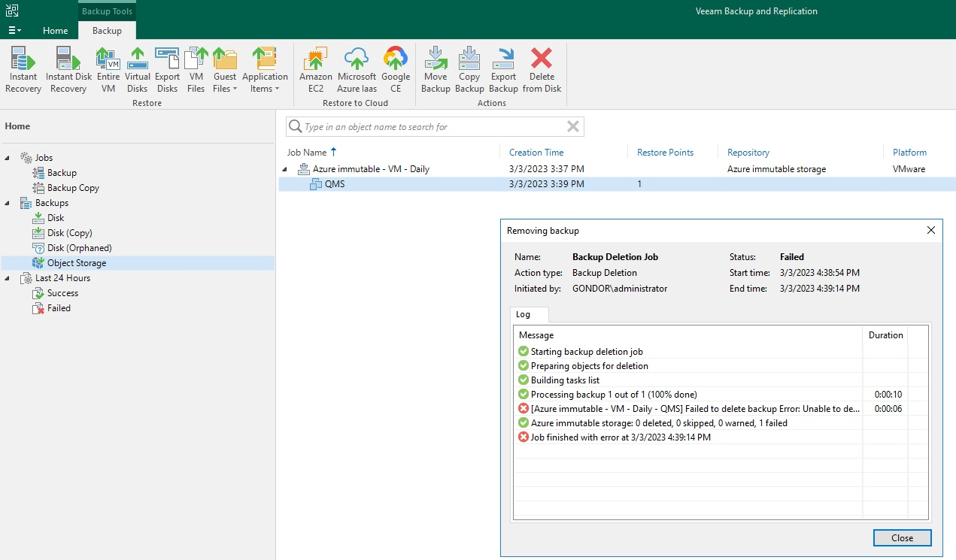The image size is (956, 560).
Task: Select the QMS backup row
Action: (x=617, y=184)
